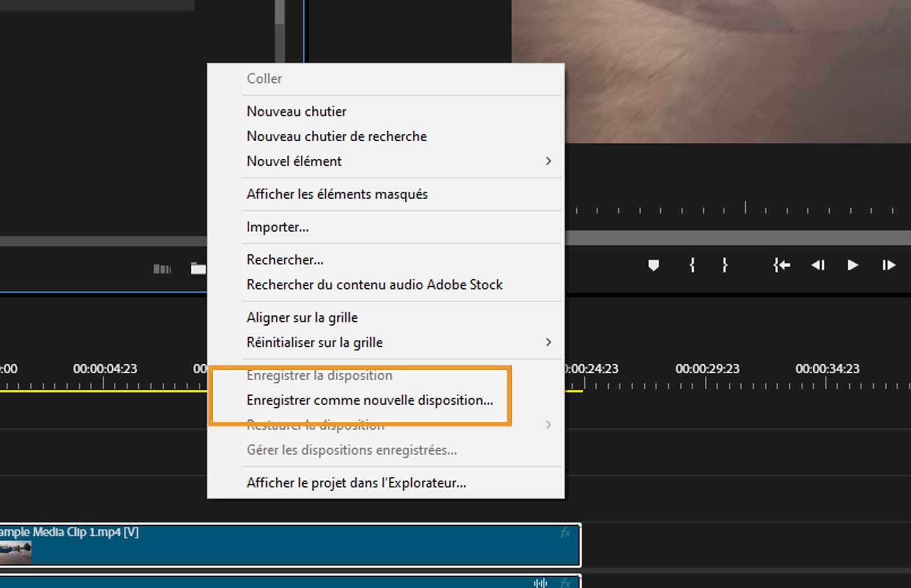This screenshot has width=911, height=588.
Task: Select Importer from the context menu
Action: pyautogui.click(x=277, y=227)
